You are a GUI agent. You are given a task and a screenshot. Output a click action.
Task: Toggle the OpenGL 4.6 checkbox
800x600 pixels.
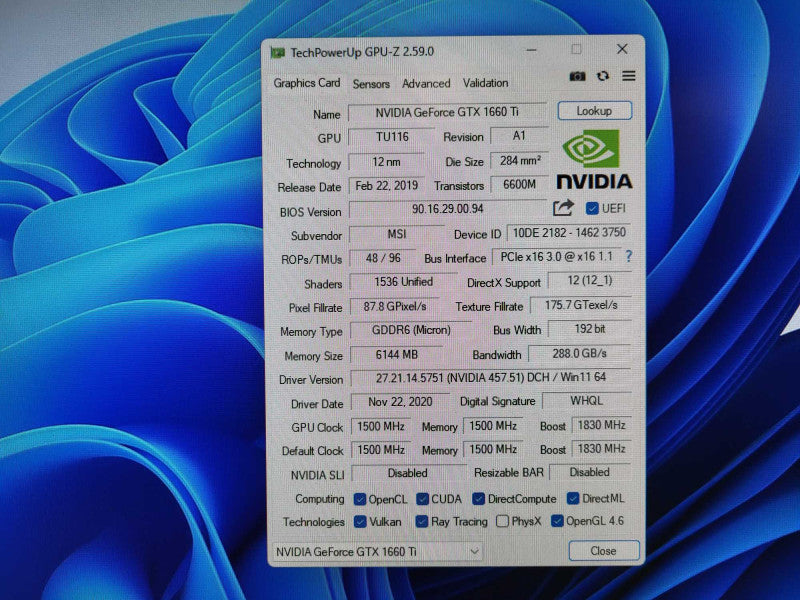tap(557, 521)
